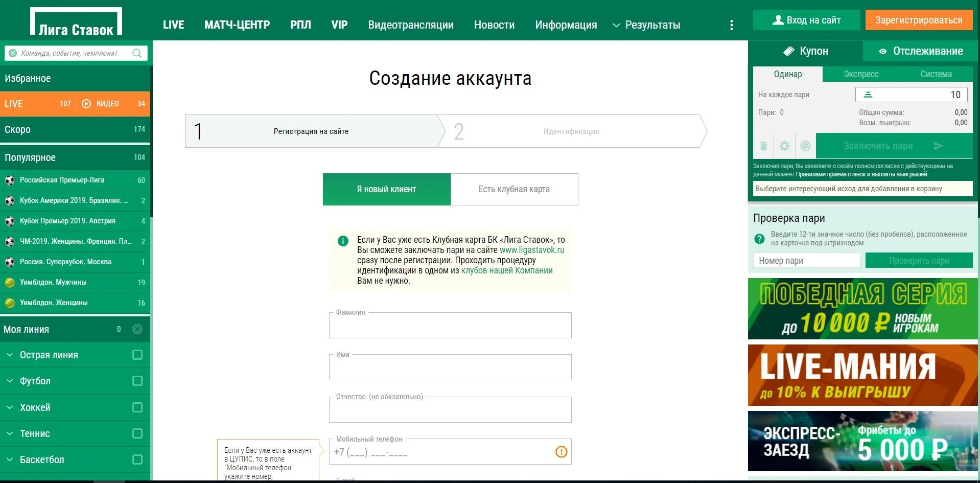This screenshot has width=980, height=483.
Task: Open coupon settings gear icon
Action: (x=784, y=146)
